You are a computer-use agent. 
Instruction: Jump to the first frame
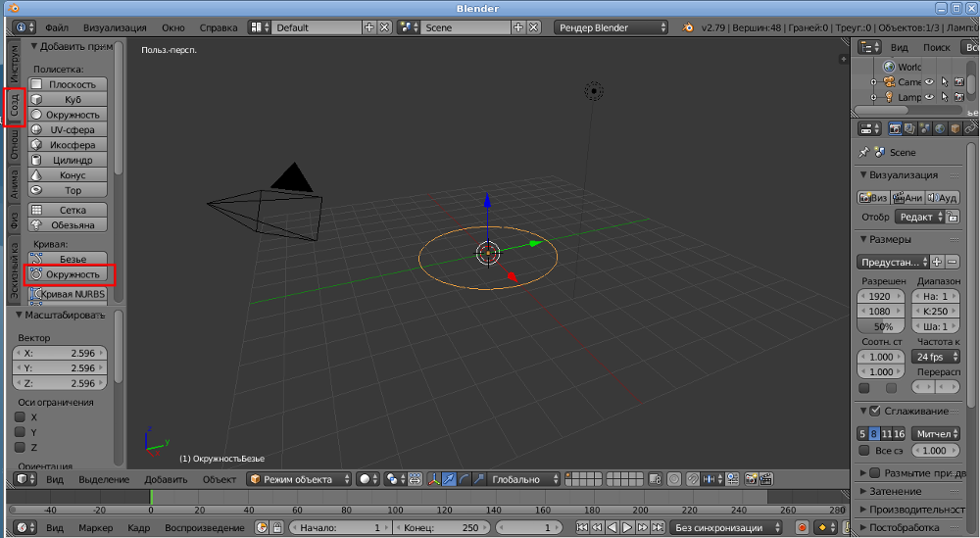tap(582, 527)
